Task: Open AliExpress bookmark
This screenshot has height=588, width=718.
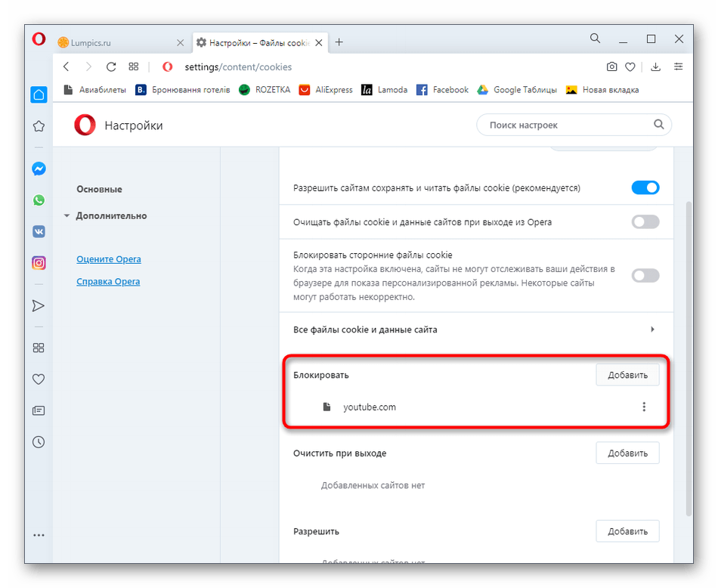Action: [326, 90]
